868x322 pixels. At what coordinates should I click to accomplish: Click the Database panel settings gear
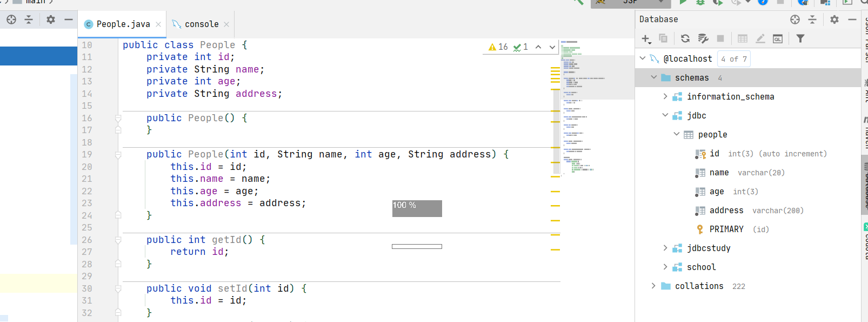click(x=834, y=19)
